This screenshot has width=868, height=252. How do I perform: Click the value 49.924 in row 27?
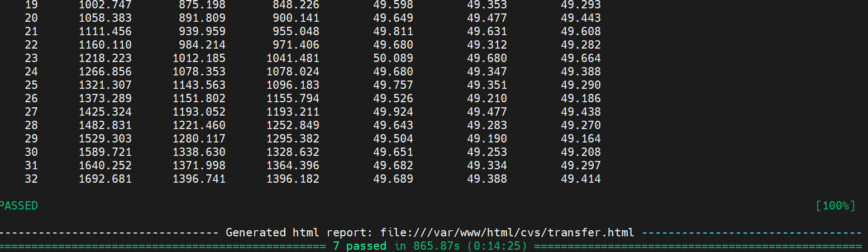pos(393,112)
